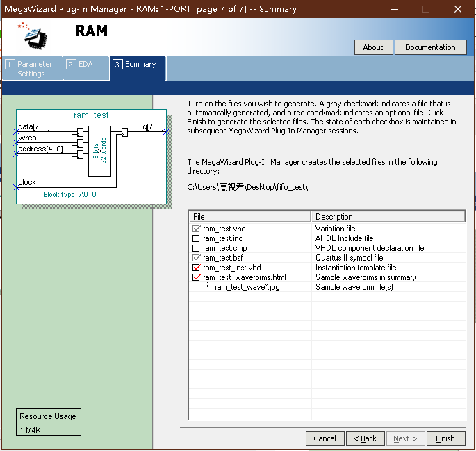Click the wren port label
The width and height of the screenshot is (476, 451).
point(27,138)
